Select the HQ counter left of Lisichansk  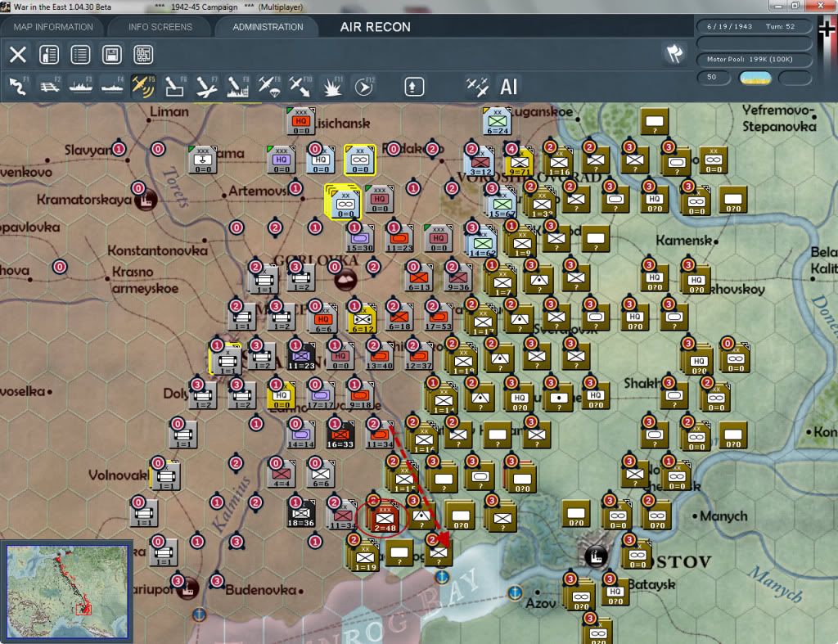pyautogui.click(x=301, y=121)
